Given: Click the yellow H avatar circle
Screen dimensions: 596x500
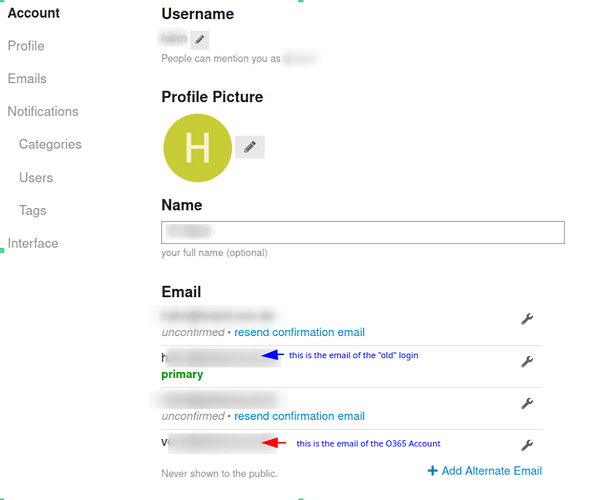Looking at the screenshot, I should click(198, 148).
